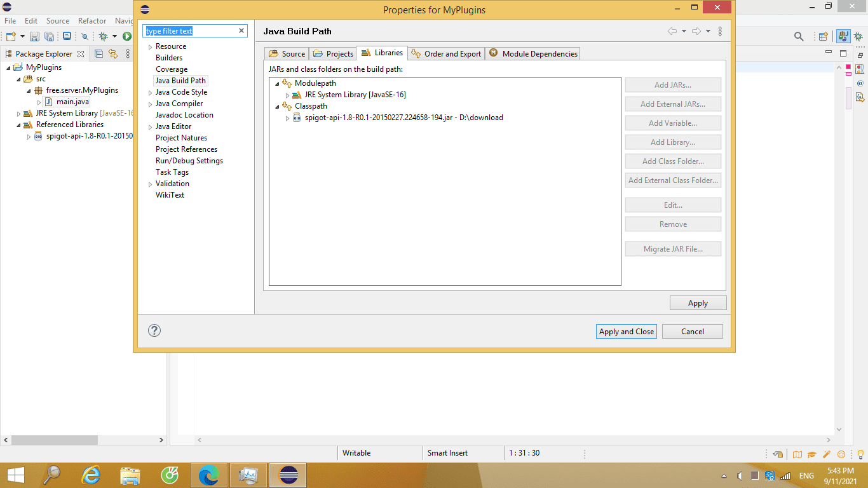
Task: Switch to the Source tab
Action: 287,54
